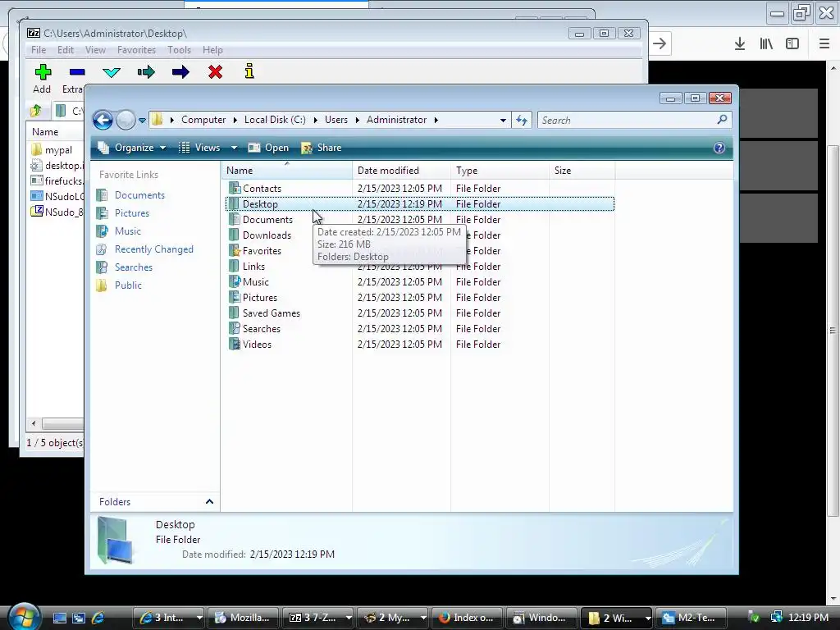
Task: Click the 7-Zip up-folder icon
Action: (36, 111)
